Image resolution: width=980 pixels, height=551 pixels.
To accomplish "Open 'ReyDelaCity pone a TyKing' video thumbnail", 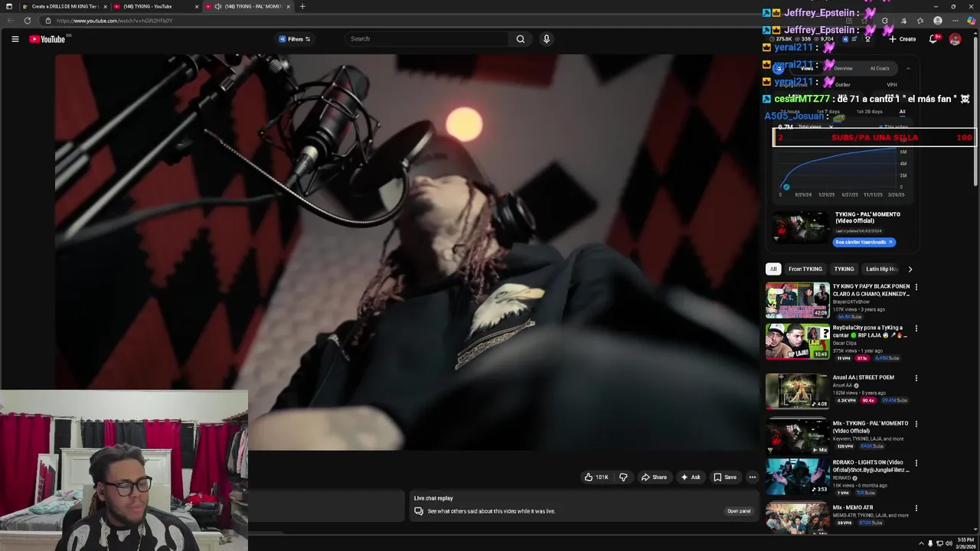I will point(797,341).
